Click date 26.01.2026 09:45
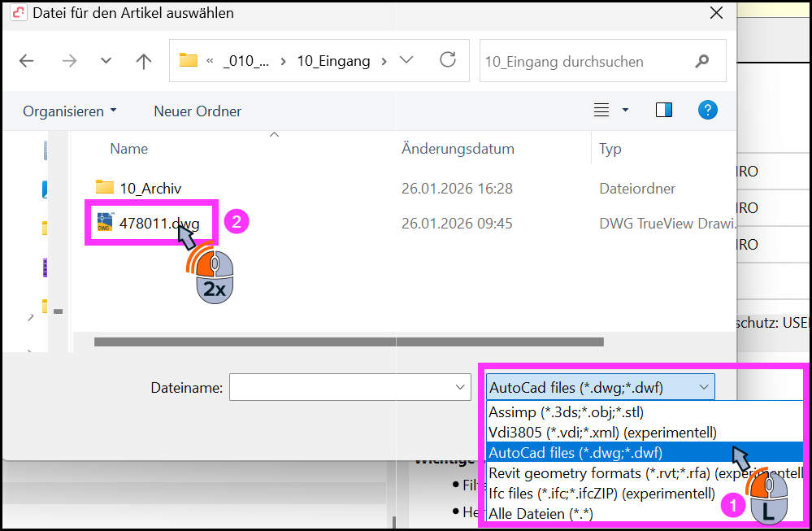The height and width of the screenshot is (531, 812). click(457, 224)
